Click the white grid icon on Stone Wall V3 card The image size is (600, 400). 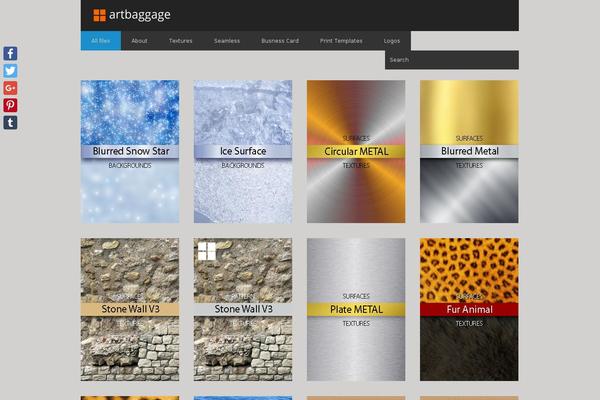pyautogui.click(x=207, y=251)
